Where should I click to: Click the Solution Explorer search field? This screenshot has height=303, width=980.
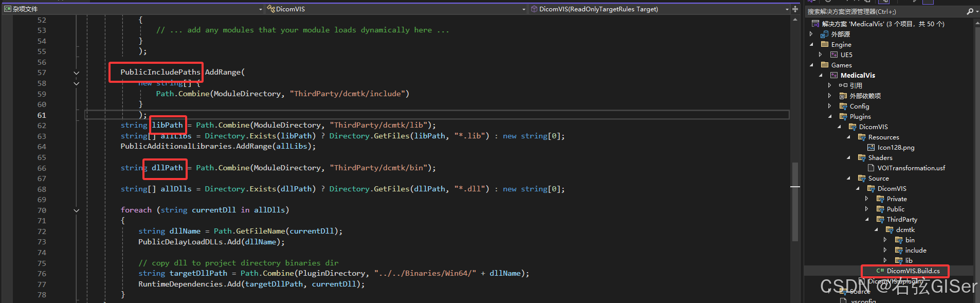coord(885,11)
